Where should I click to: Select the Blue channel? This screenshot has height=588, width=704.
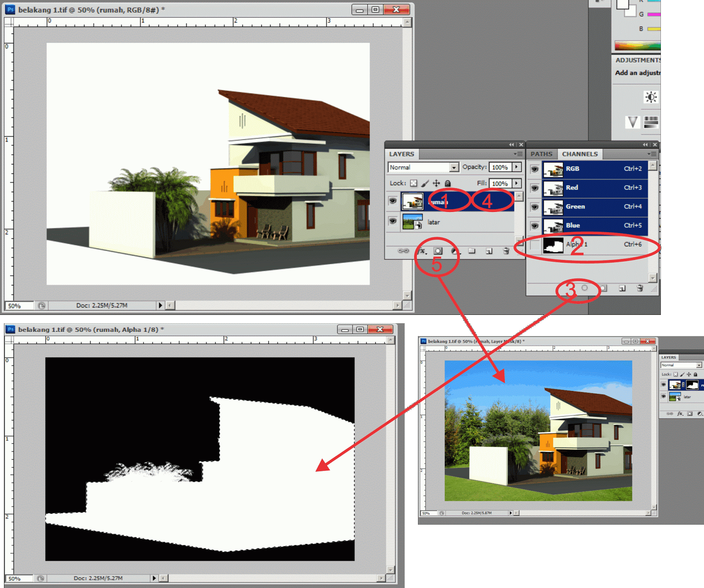click(x=585, y=225)
